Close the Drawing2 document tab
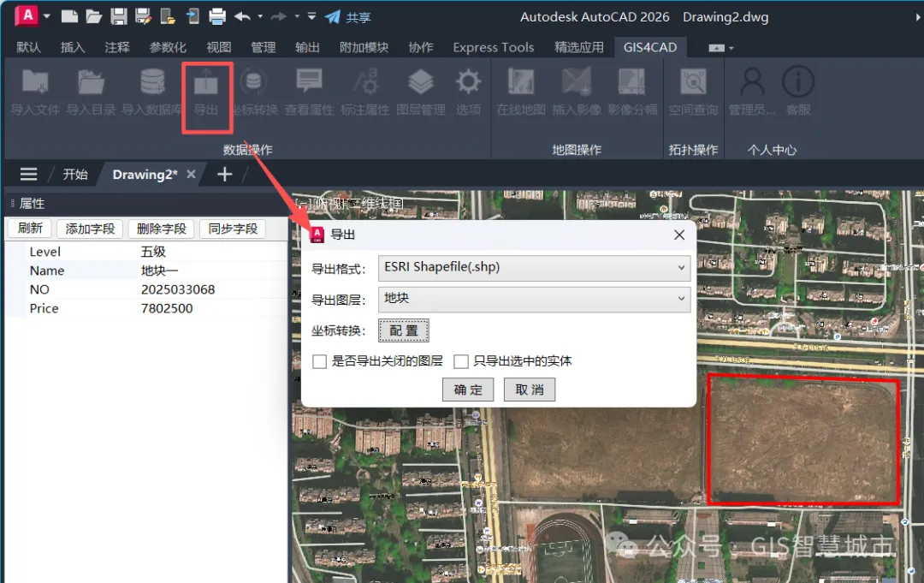This screenshot has width=924, height=583. (191, 174)
